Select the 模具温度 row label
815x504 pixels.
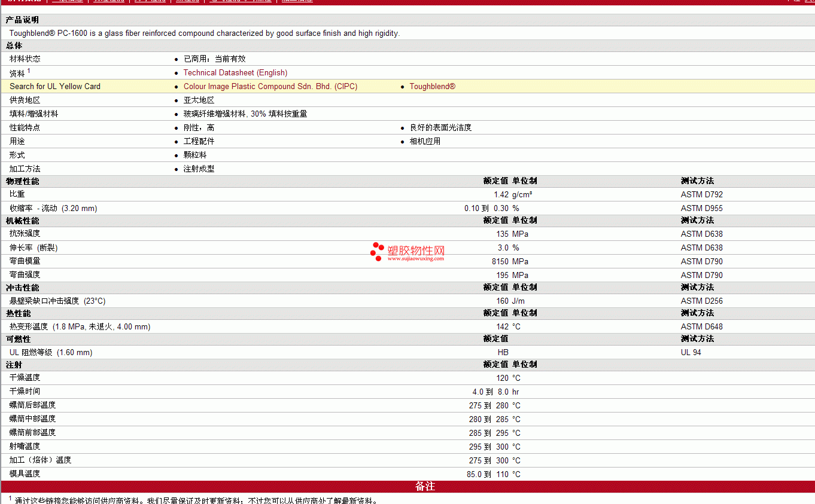click(x=25, y=474)
